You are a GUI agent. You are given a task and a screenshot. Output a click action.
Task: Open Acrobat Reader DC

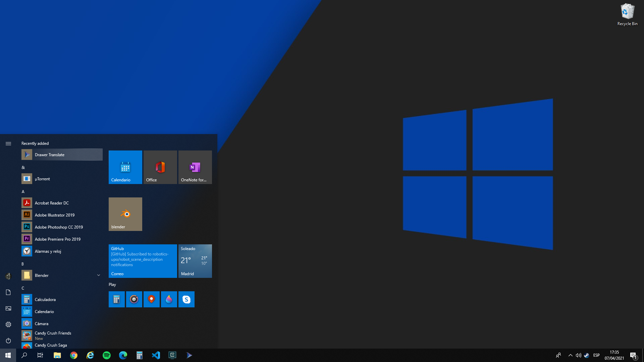pos(62,203)
